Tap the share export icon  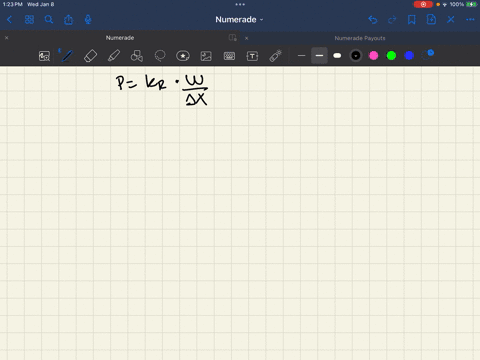point(68,20)
